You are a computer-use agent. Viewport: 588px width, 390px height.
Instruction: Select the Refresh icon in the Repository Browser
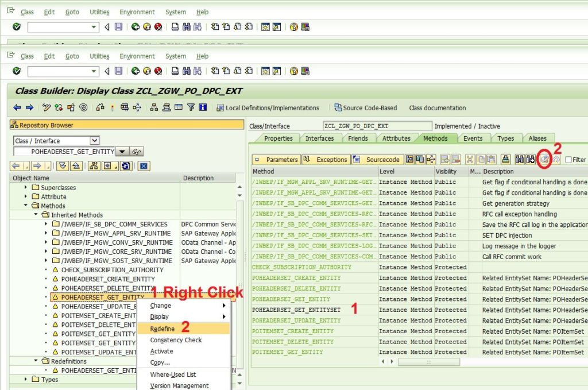(126, 167)
